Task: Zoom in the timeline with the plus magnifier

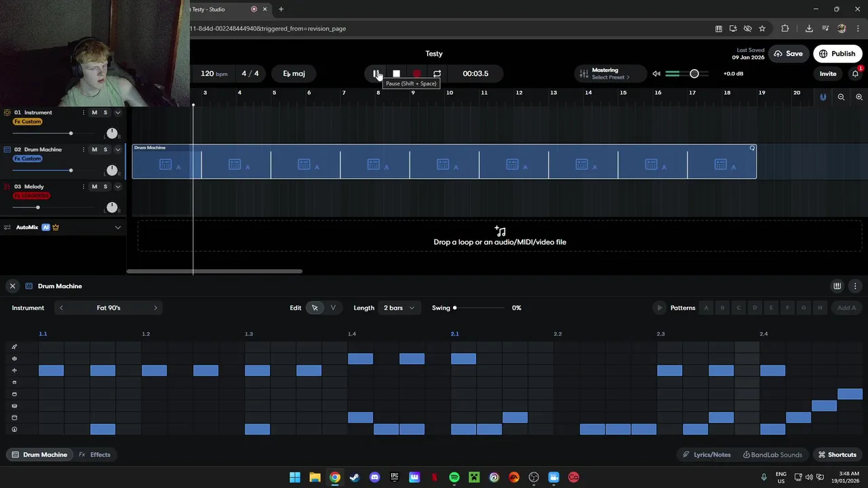Action: click(x=859, y=97)
